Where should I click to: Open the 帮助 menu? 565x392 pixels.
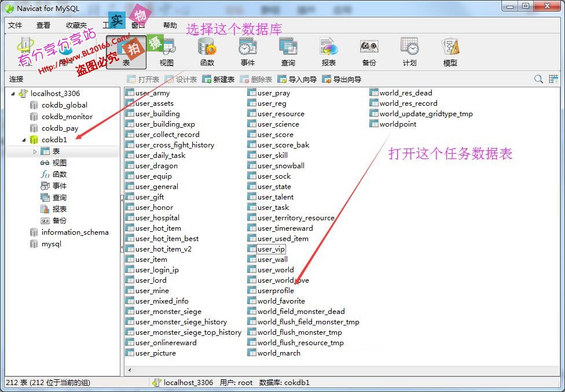point(170,25)
